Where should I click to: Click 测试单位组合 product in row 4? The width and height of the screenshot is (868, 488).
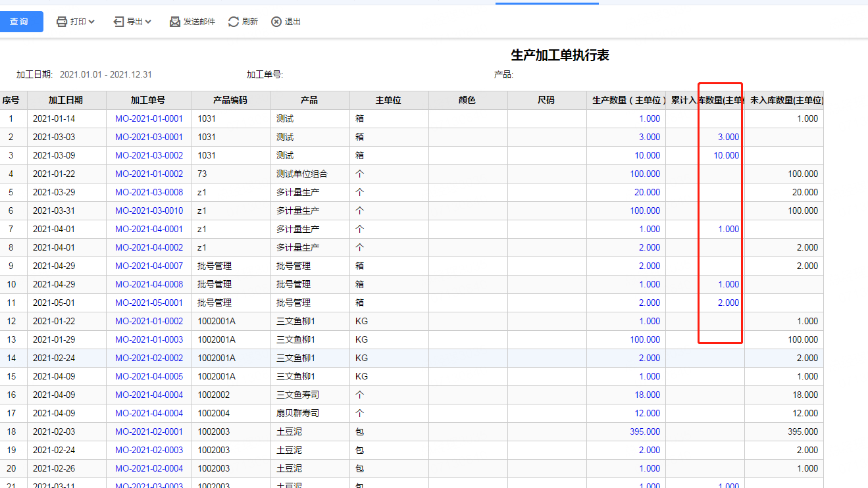point(301,174)
